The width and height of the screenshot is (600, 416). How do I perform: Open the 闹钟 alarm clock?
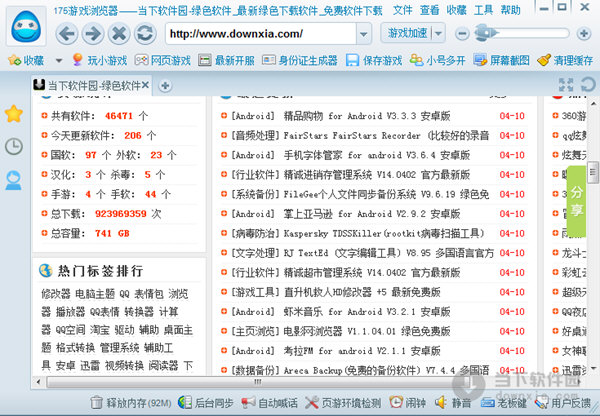pos(407,402)
